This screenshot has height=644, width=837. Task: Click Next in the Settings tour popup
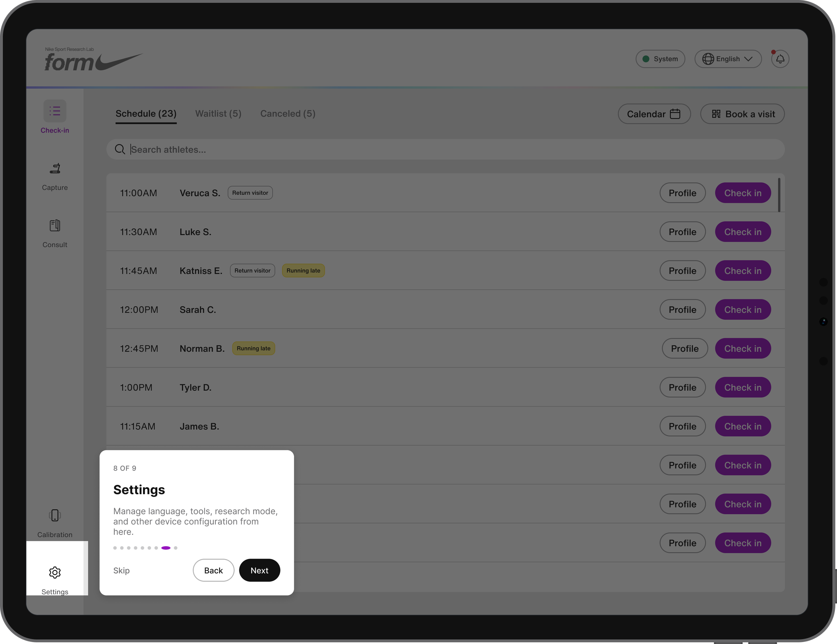259,570
